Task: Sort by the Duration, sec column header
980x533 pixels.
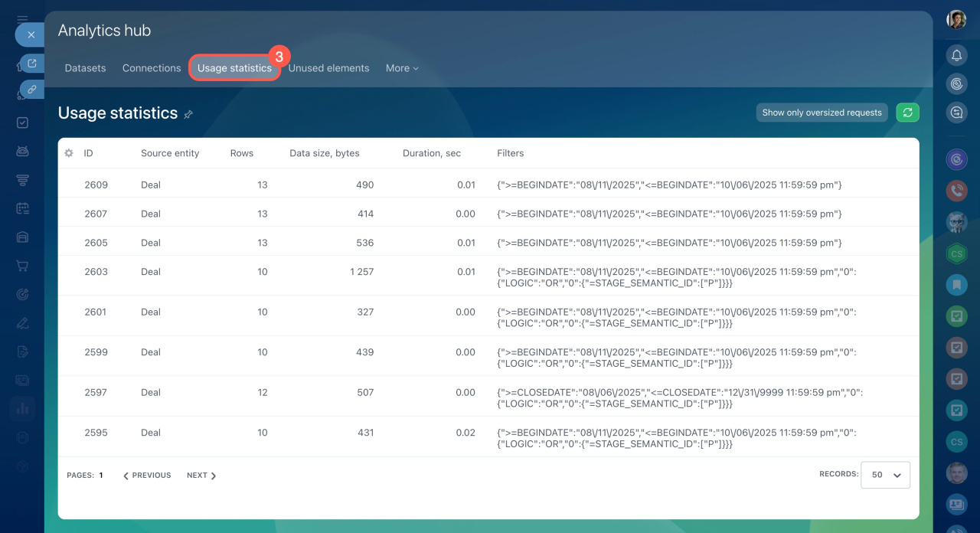Action: 432,153
